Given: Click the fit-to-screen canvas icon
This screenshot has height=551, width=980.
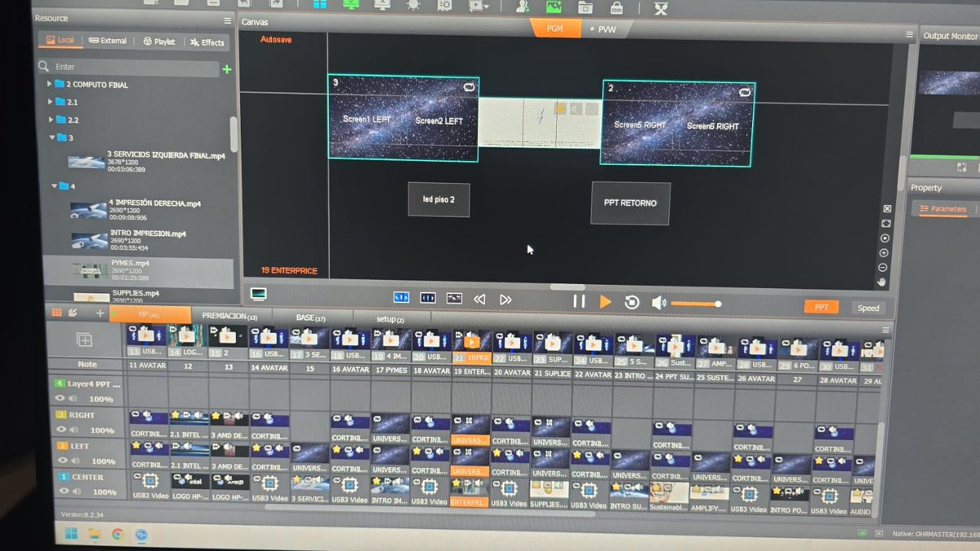Looking at the screenshot, I should 886,223.
